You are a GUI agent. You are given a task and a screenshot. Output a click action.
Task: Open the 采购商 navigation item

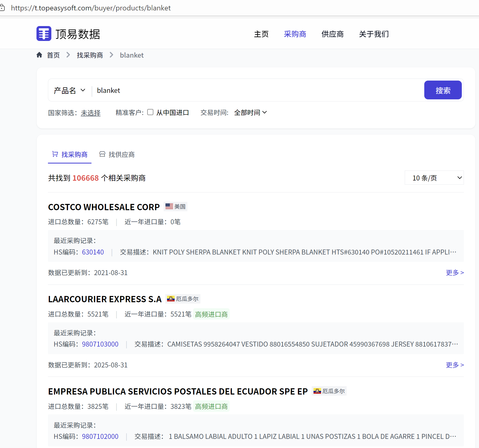pos(295,34)
